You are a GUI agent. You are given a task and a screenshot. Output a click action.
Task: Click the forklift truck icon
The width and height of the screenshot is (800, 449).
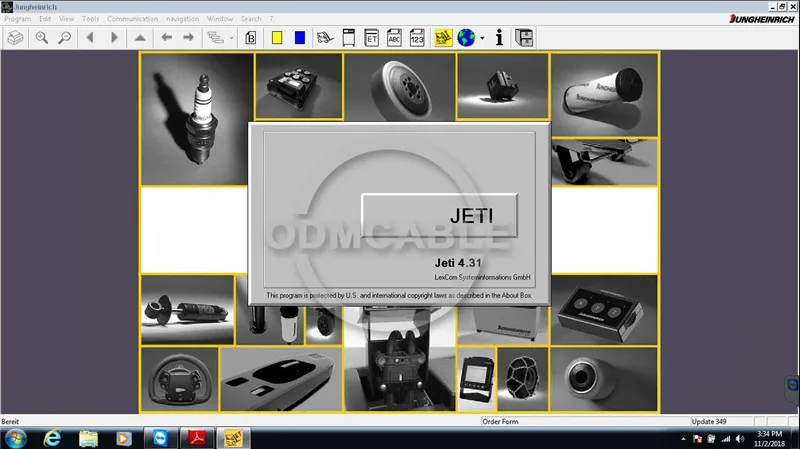tap(325, 38)
